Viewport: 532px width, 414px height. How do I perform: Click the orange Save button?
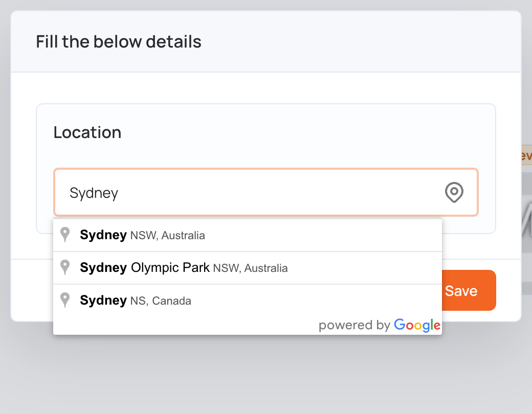click(x=469, y=290)
